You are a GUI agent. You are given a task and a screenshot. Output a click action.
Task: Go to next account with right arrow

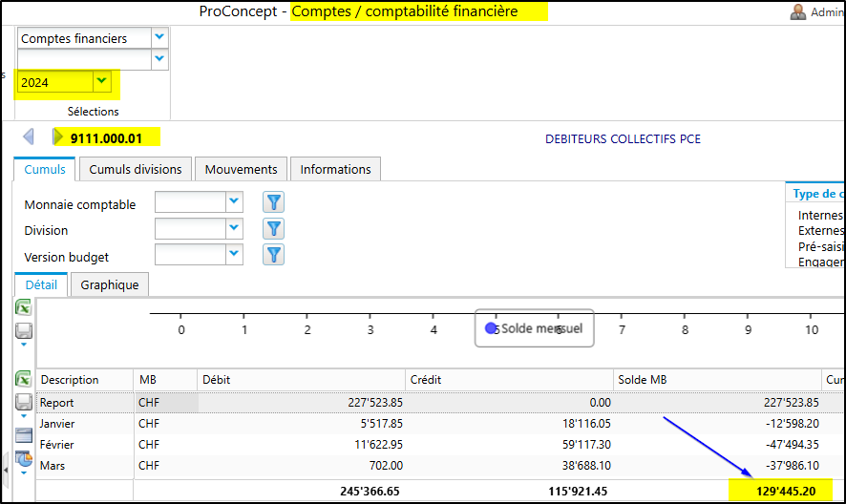click(57, 137)
